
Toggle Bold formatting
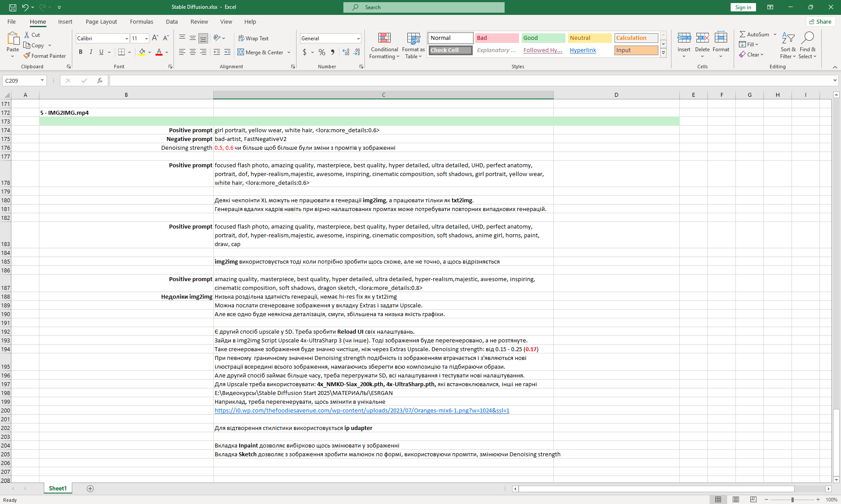point(81,52)
